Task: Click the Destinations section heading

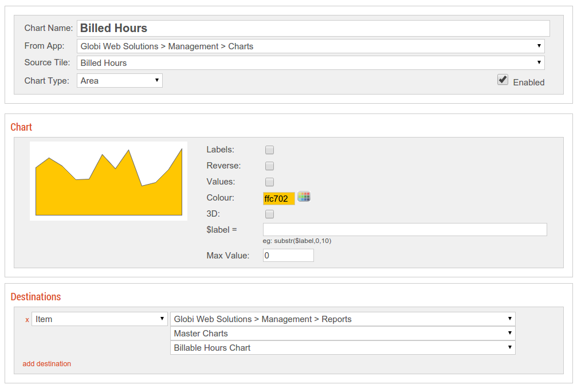Action: pos(36,297)
